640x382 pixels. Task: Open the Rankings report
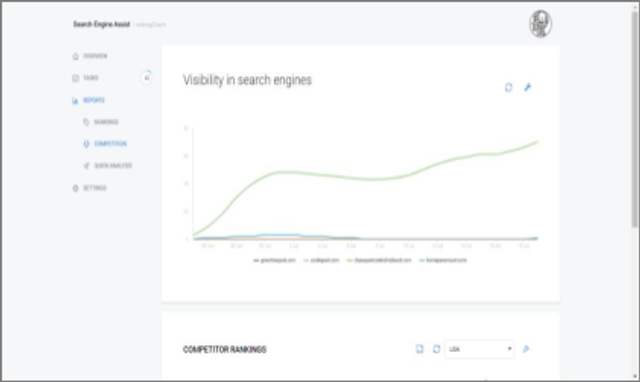click(x=106, y=122)
